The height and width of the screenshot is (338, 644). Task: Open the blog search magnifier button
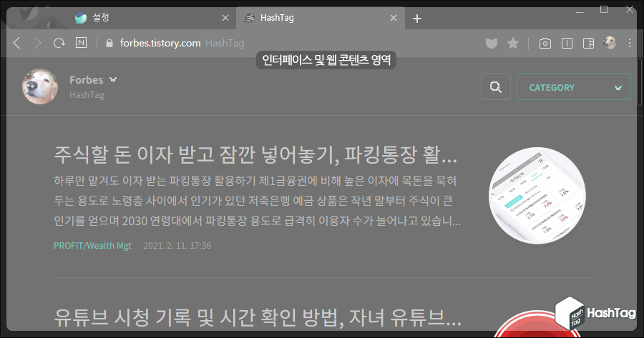[496, 86]
